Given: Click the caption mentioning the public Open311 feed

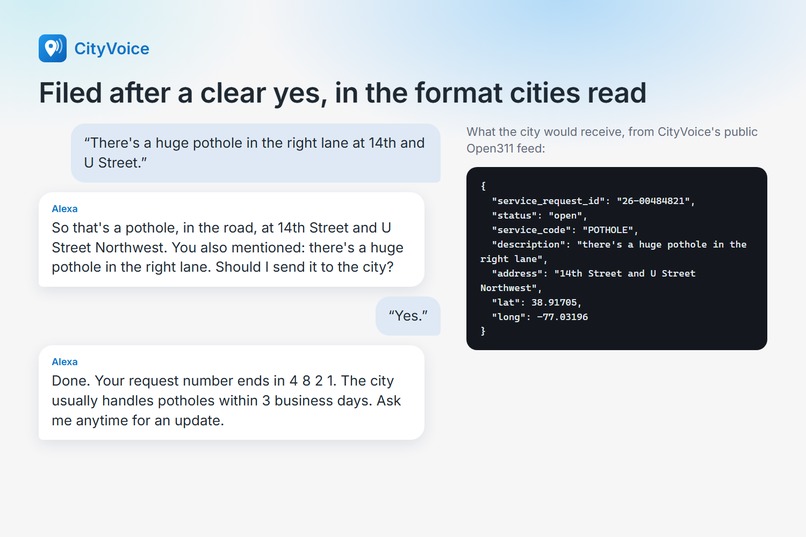Looking at the screenshot, I should pyautogui.click(x=612, y=140).
